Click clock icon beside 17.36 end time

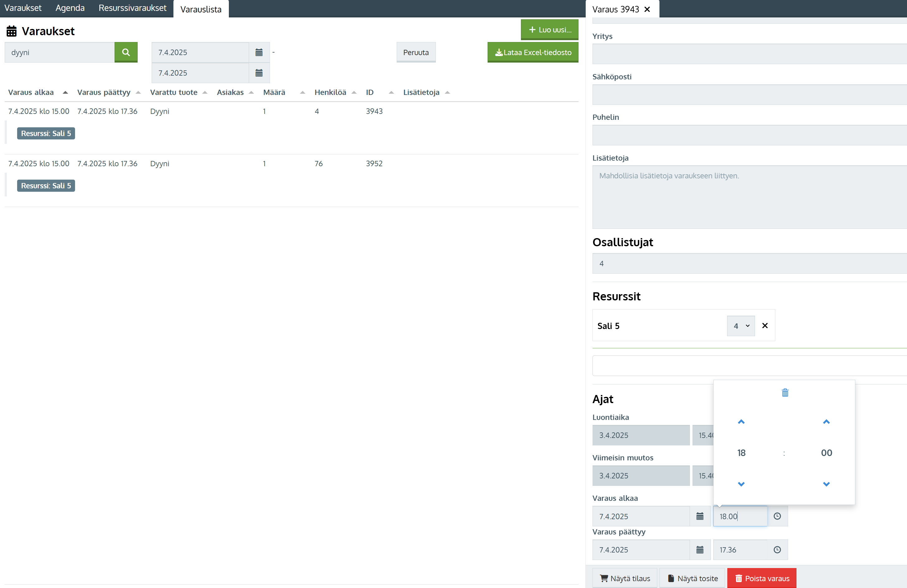tap(777, 549)
